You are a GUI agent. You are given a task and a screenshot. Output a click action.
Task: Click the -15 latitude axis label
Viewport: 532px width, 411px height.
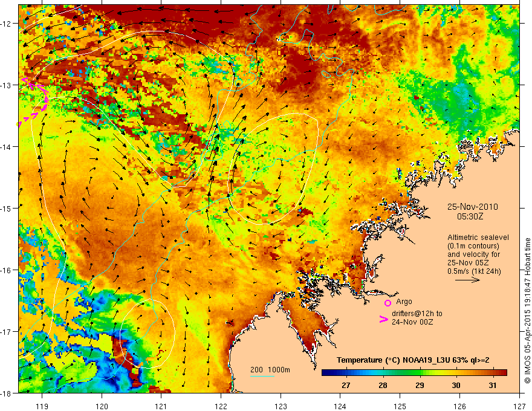(x=6, y=208)
